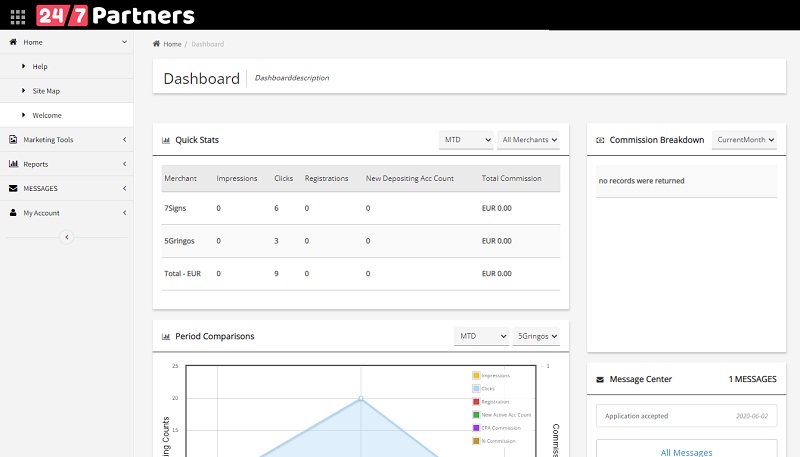Click the Reports bar chart icon

[x=13, y=164]
